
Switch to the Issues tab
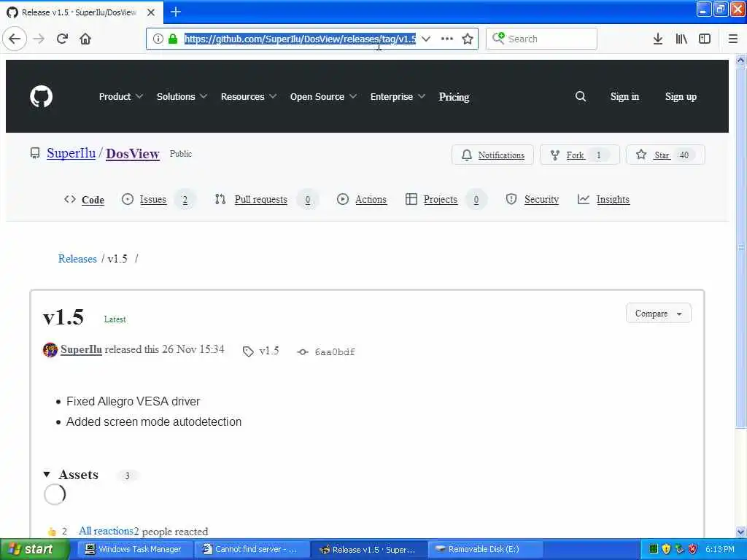158,200
